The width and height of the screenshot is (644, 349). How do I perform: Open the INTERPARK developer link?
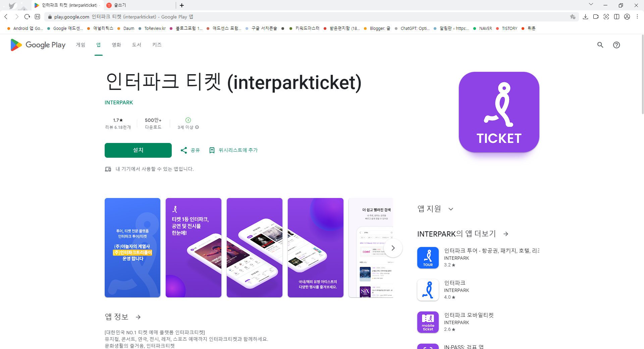pyautogui.click(x=119, y=102)
